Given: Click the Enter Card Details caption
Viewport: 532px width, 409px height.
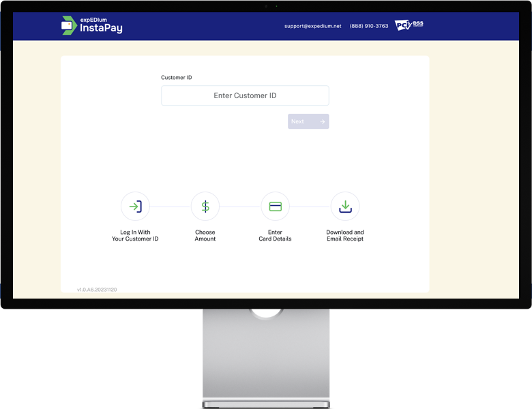Looking at the screenshot, I should point(275,236).
